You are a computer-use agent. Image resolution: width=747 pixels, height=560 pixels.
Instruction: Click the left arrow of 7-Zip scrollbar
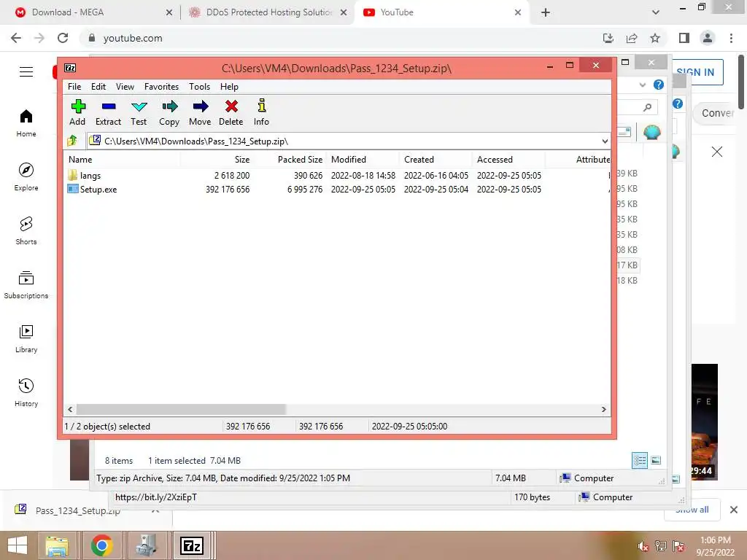click(71, 410)
